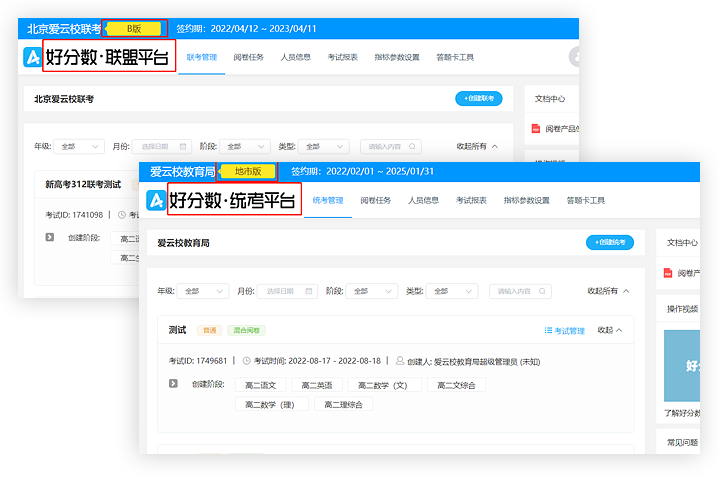Click the 操作视频 thumbnail in the right sidebar
The height and width of the screenshot is (480, 720).
click(x=690, y=364)
